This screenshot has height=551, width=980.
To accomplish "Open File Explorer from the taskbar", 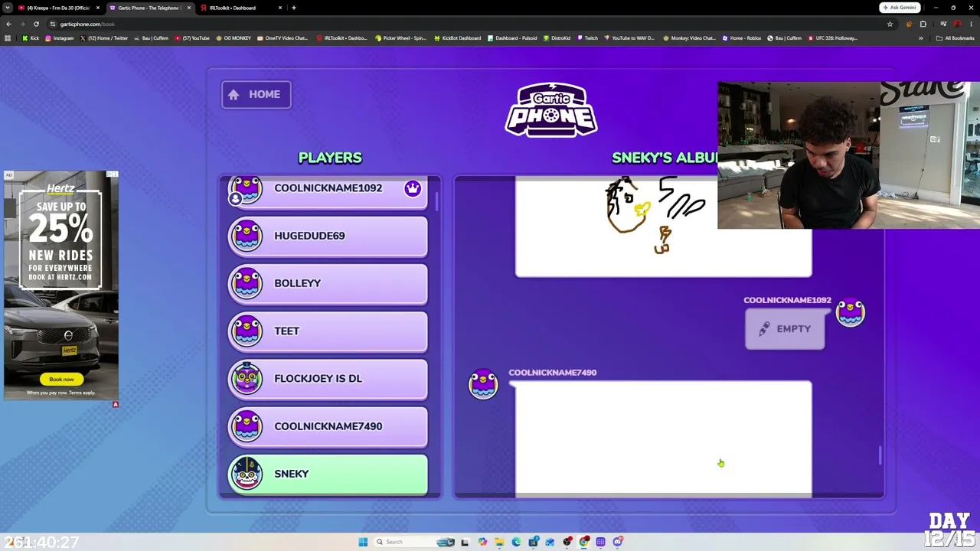I will point(499,542).
